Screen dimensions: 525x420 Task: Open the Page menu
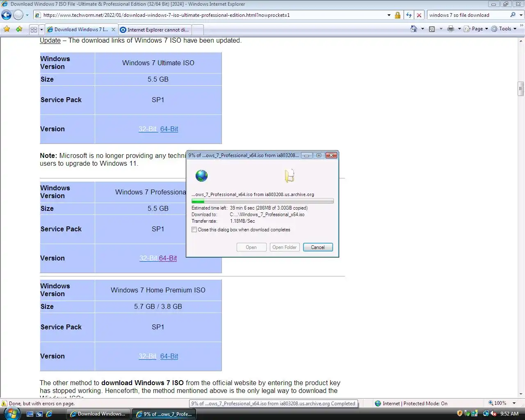point(476,29)
